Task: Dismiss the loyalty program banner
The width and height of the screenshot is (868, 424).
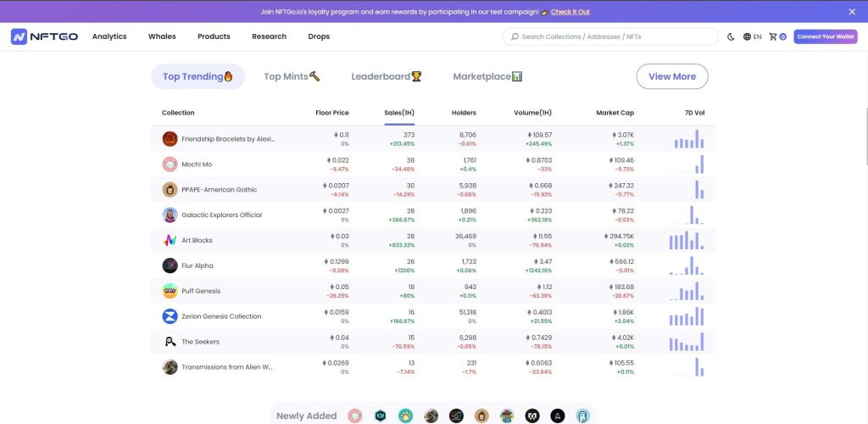Action: pos(852,12)
